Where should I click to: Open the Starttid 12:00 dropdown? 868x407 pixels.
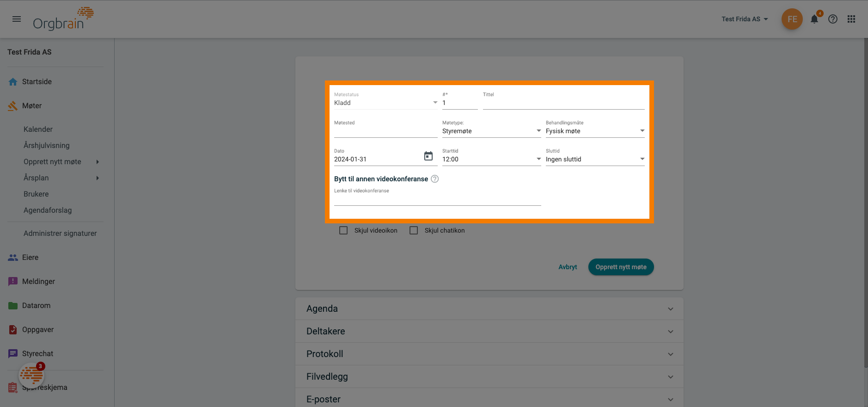tap(491, 160)
